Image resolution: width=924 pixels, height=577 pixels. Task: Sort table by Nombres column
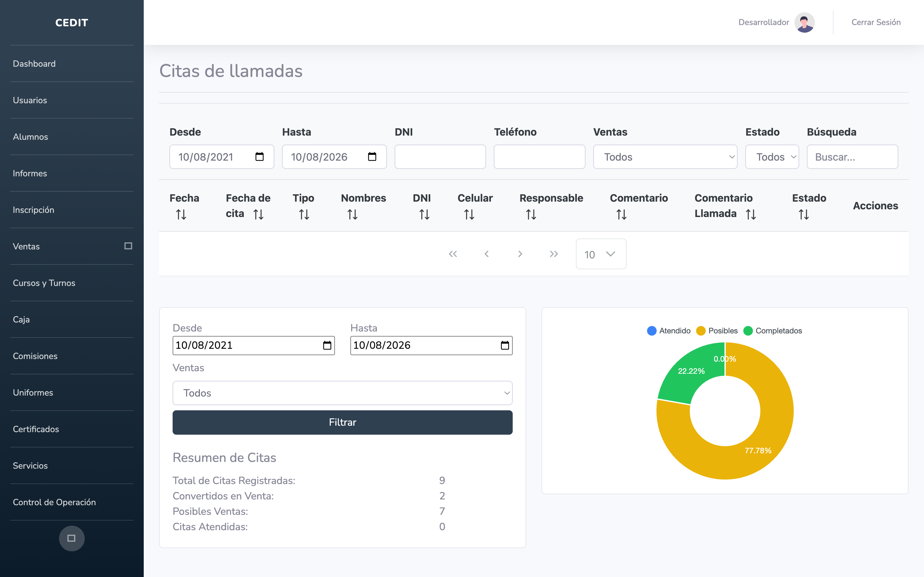tap(352, 214)
